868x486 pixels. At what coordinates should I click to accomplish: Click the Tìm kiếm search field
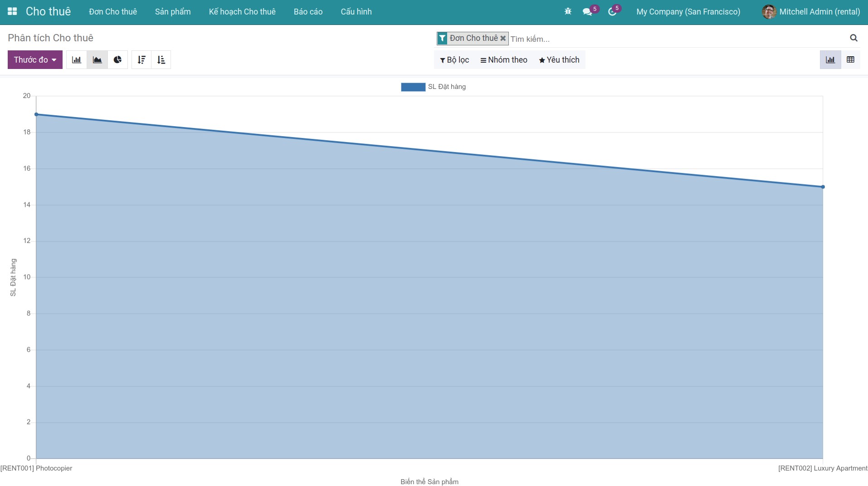[676, 39]
